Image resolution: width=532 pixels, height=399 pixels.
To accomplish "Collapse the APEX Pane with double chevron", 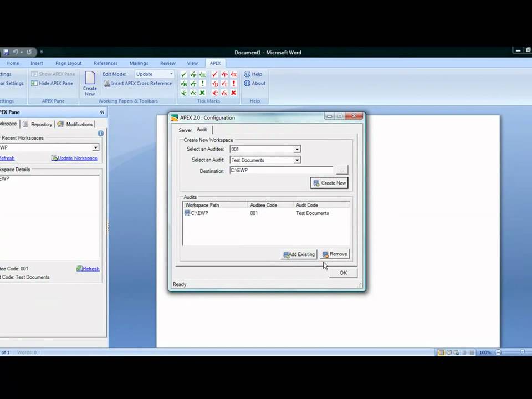I will coord(102,112).
